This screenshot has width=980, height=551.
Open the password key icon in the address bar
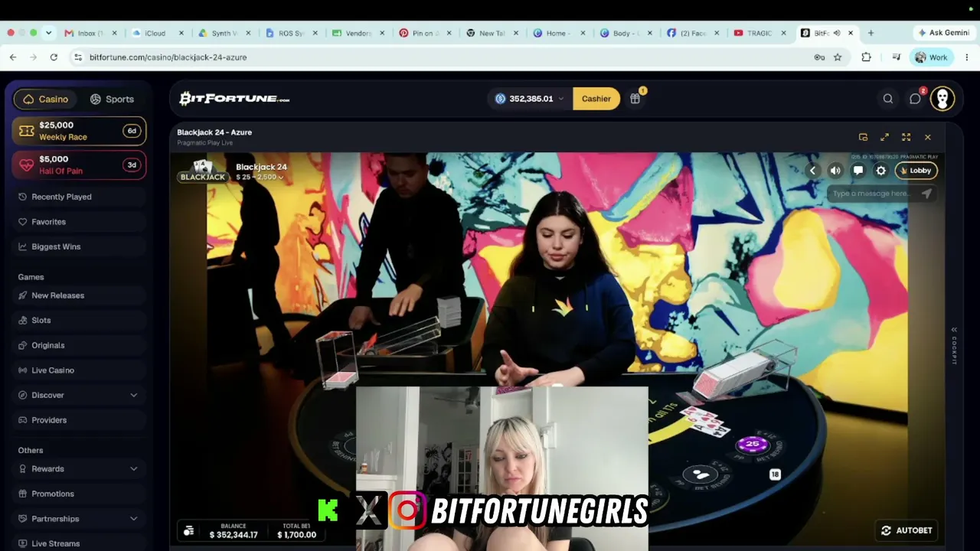(819, 57)
